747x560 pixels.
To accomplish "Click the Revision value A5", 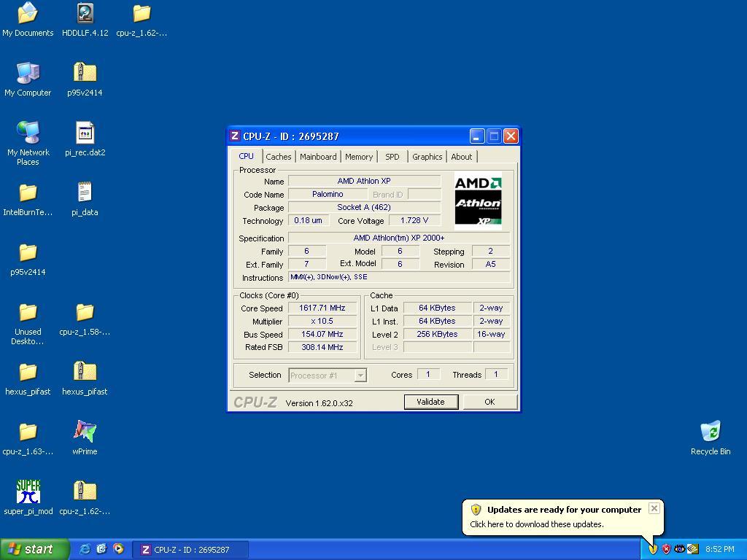I will coord(491,264).
